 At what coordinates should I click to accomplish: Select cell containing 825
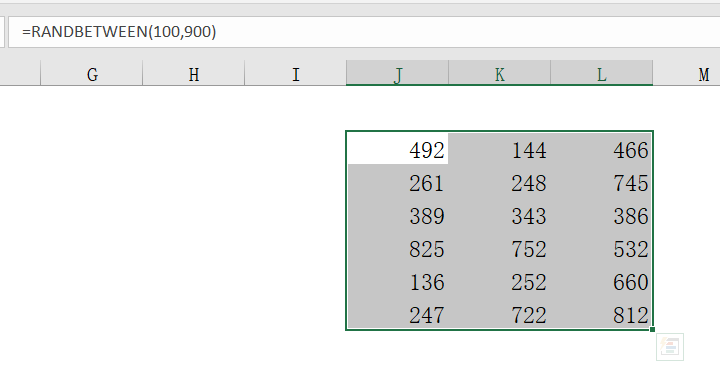coord(398,247)
